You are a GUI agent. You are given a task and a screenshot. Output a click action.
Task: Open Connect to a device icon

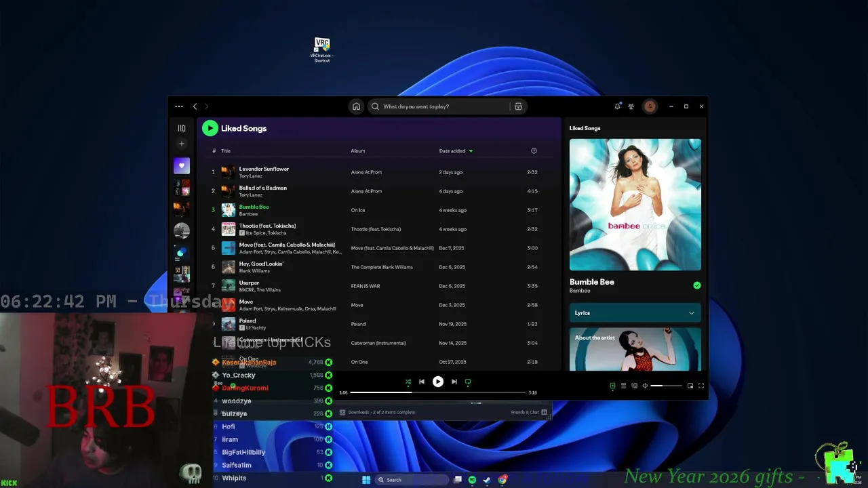634,386
